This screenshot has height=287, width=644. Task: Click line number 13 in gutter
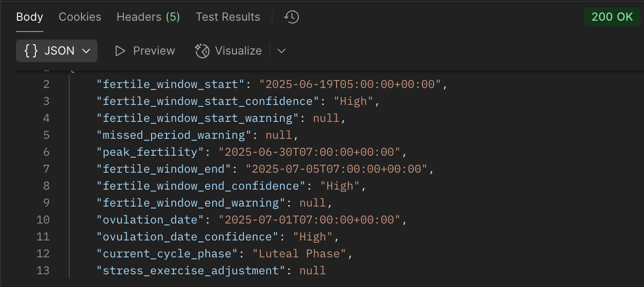(x=43, y=271)
